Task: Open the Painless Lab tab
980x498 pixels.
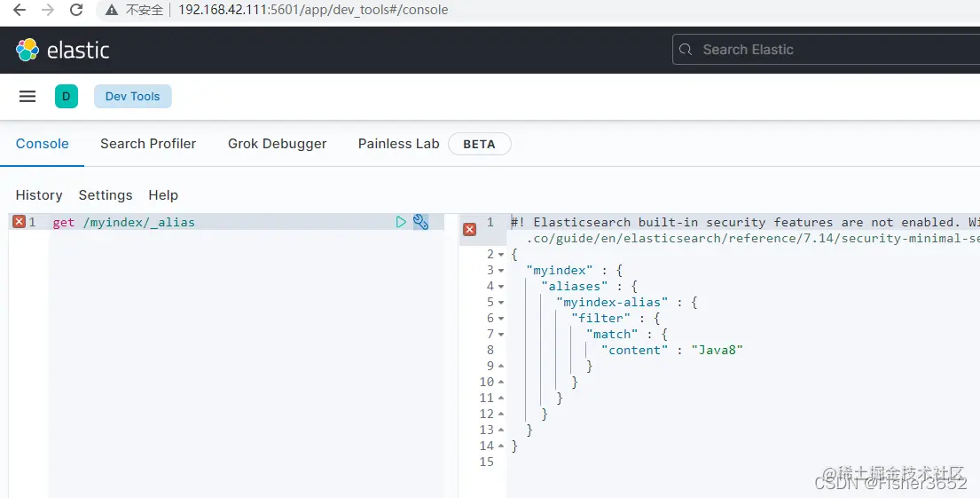Action: coord(399,144)
